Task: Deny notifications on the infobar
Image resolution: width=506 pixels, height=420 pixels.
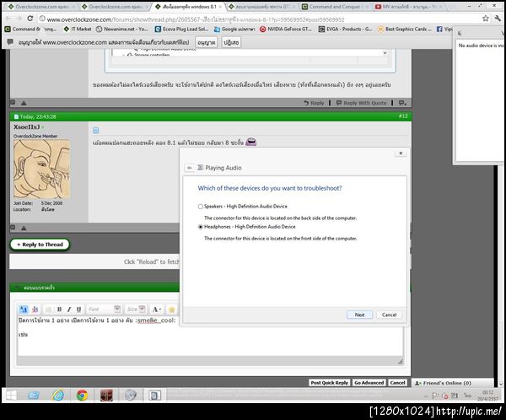Action: point(231,42)
